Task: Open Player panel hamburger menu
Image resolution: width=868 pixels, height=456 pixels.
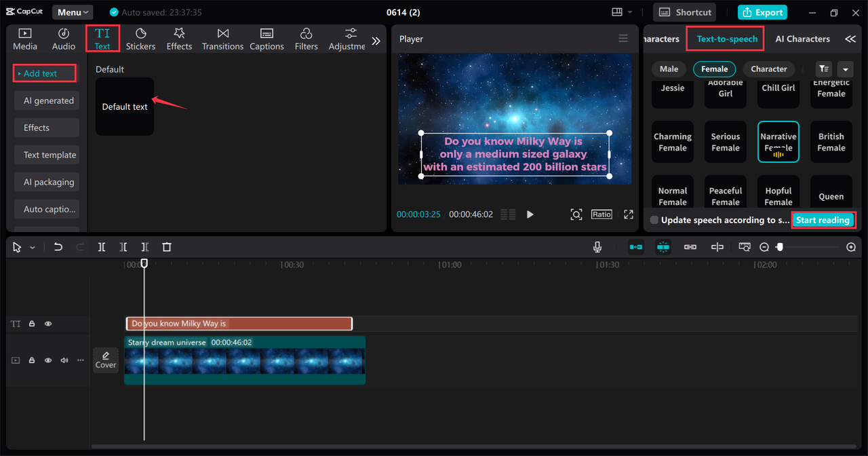Action: tap(623, 39)
